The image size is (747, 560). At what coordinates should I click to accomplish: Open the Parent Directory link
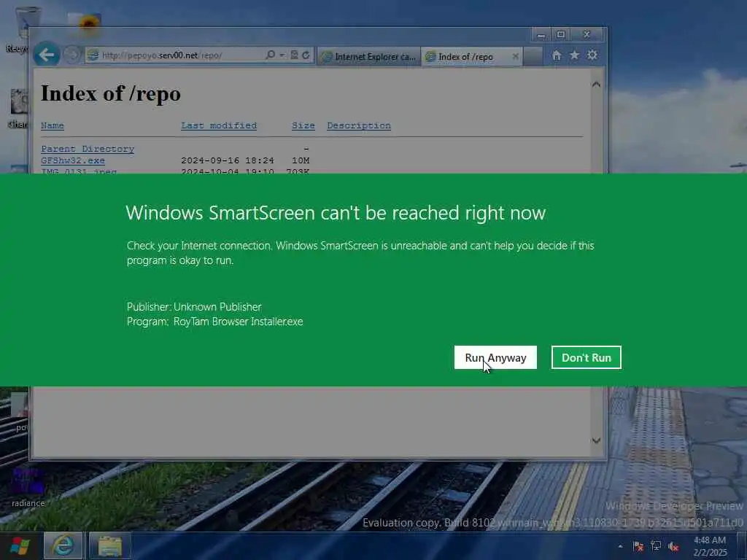coord(88,149)
